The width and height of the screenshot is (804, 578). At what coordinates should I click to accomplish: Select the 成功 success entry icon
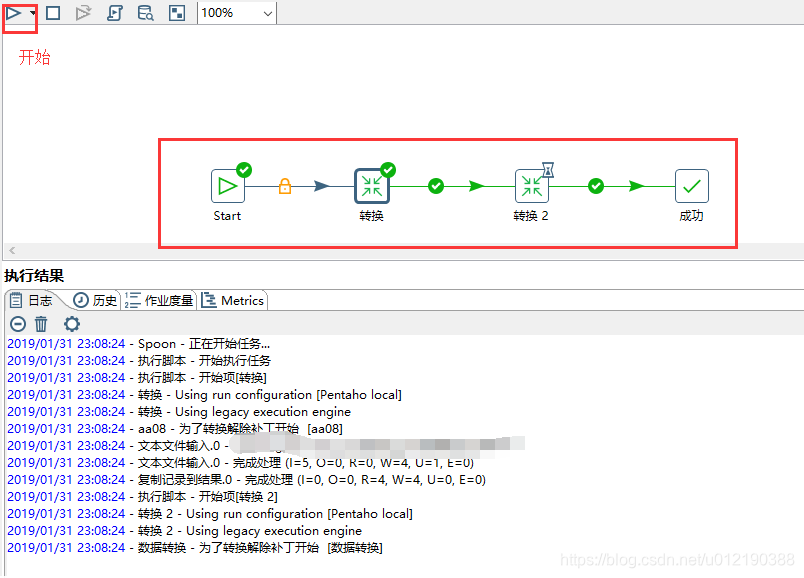point(692,186)
